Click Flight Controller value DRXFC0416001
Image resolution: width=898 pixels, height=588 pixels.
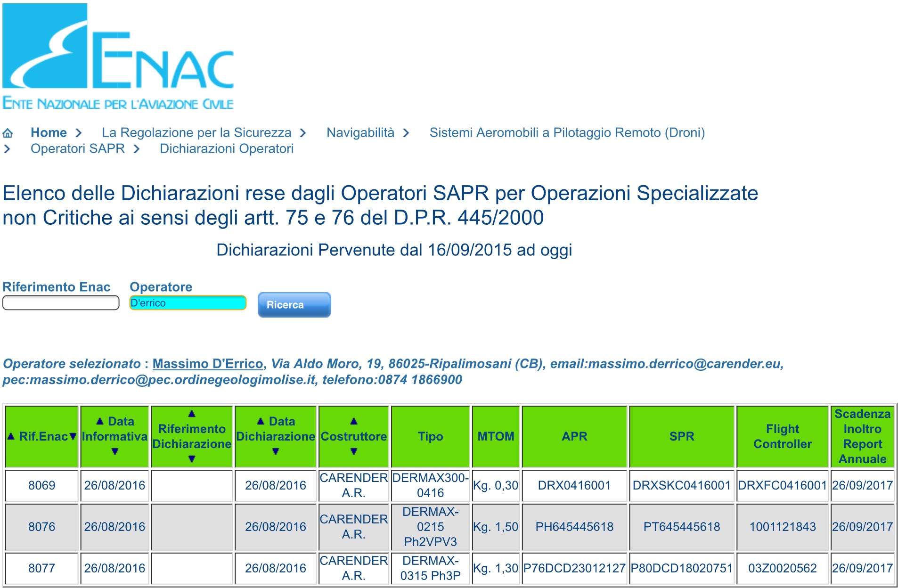(783, 485)
